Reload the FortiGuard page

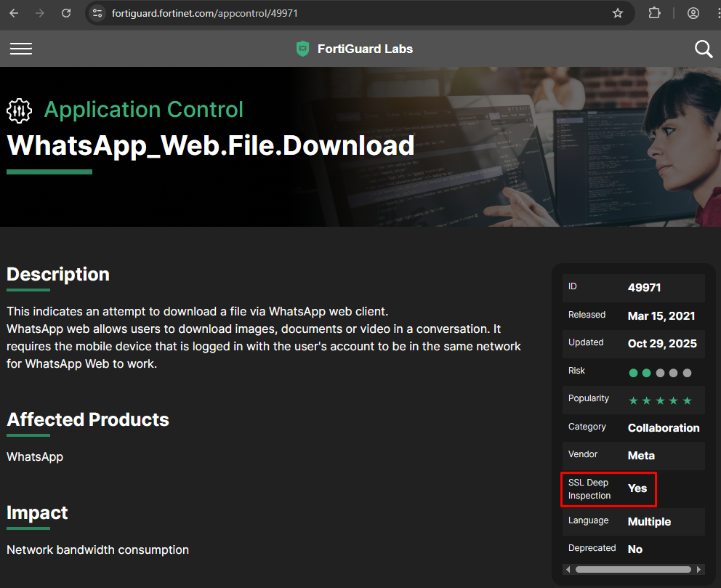(x=65, y=12)
